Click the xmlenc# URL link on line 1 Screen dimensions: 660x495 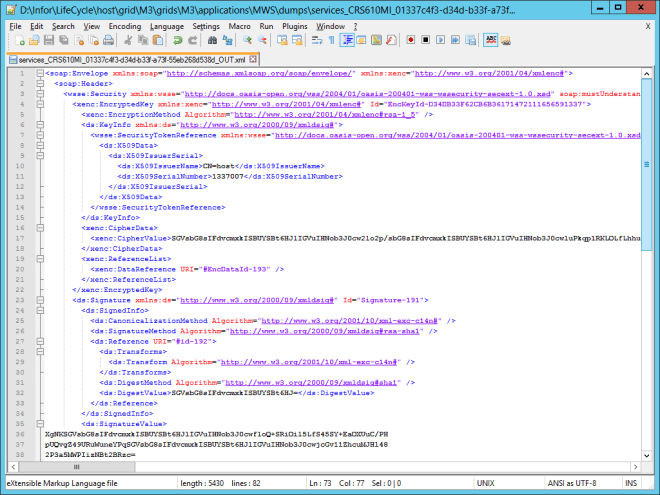point(491,74)
